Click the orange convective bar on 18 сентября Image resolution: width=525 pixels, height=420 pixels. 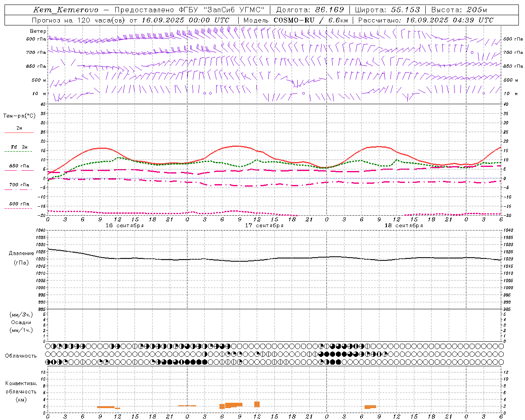370,407
